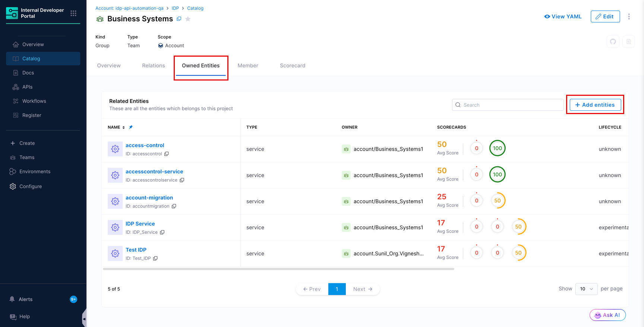Open the per page count dropdown
This screenshot has width=644, height=327.
click(586, 289)
